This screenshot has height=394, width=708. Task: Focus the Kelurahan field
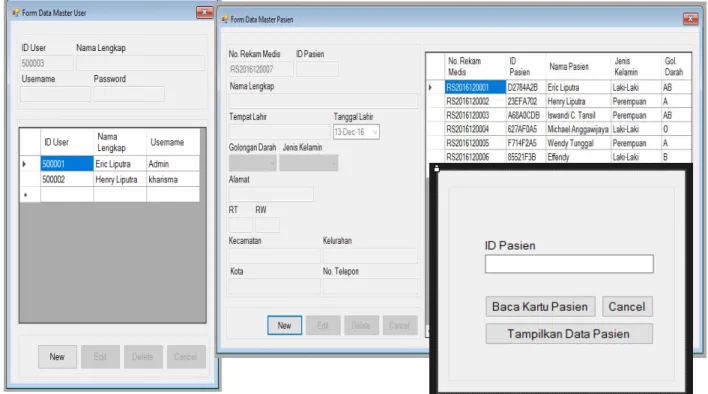click(370, 255)
